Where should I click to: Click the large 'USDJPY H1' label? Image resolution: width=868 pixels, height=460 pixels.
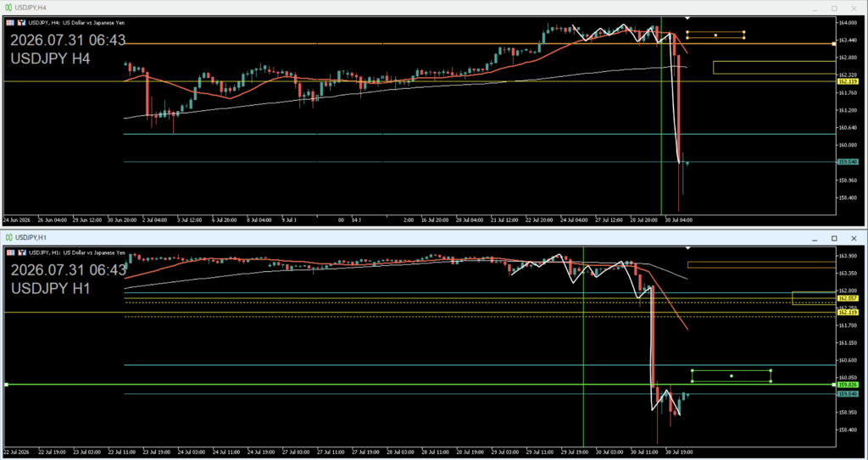(x=51, y=288)
